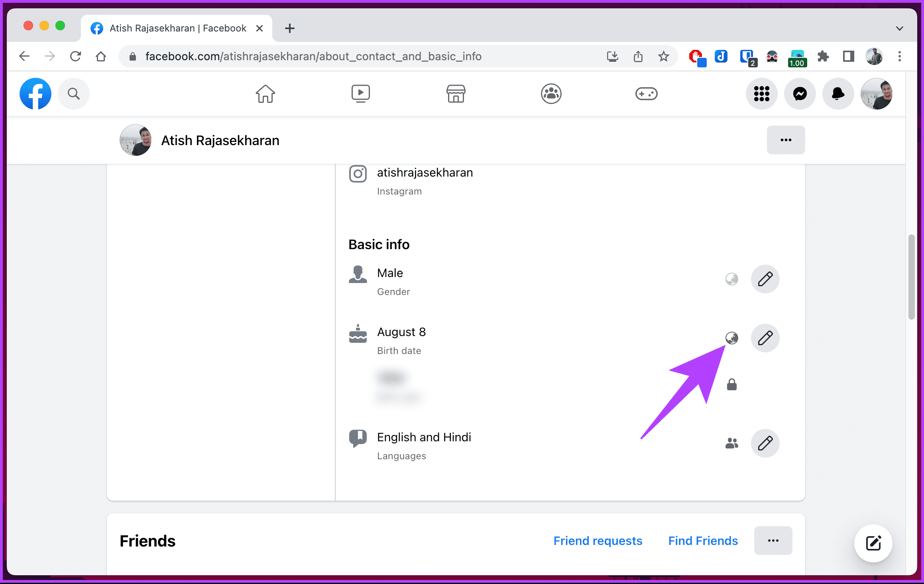Open the account profile picture menu

tap(877, 94)
